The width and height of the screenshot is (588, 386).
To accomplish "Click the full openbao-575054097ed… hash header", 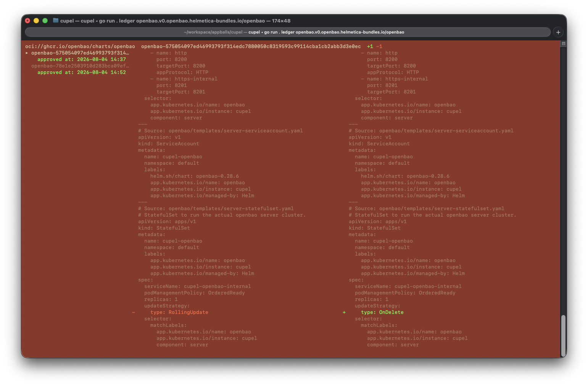I will tap(251, 47).
